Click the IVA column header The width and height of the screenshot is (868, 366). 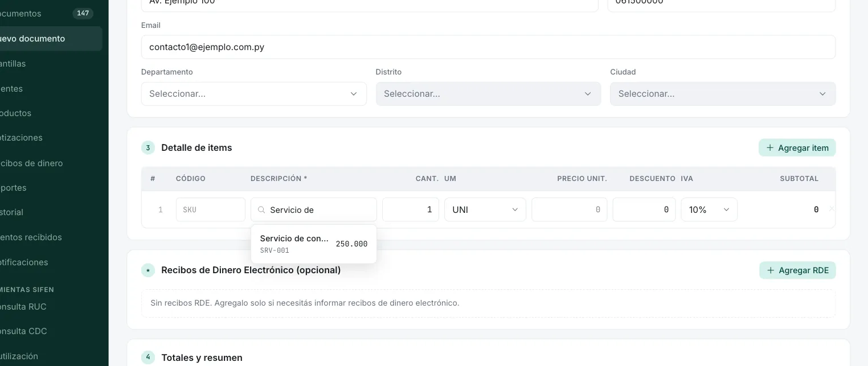(x=687, y=179)
